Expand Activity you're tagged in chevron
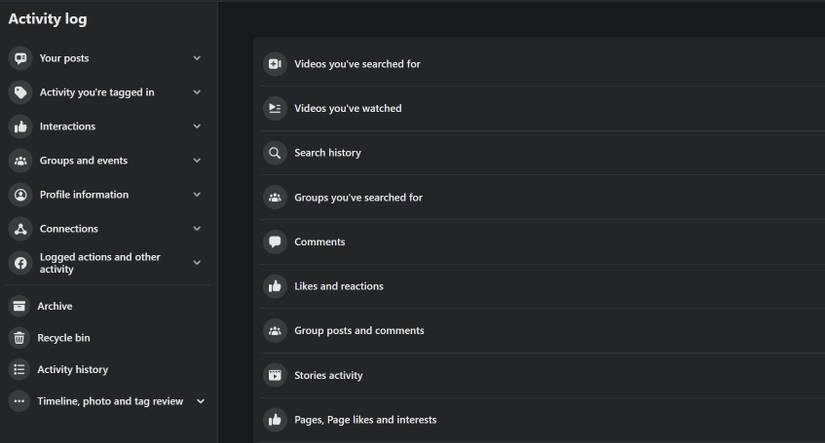Screen dimensions: 825x443 coord(197,92)
